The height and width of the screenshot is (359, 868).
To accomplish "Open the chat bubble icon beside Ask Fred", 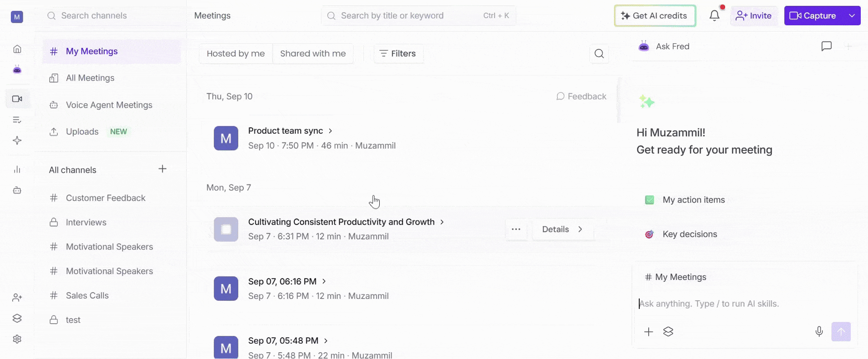I will (x=826, y=46).
